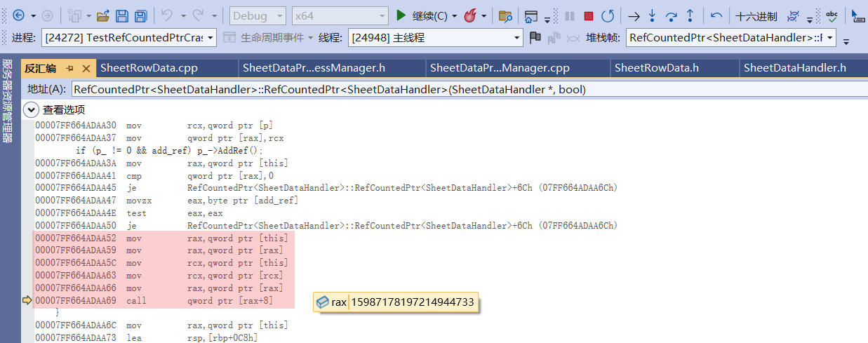Viewport: 868px width, 343px height.
Task: Click the green Continue play icon
Action: (401, 15)
